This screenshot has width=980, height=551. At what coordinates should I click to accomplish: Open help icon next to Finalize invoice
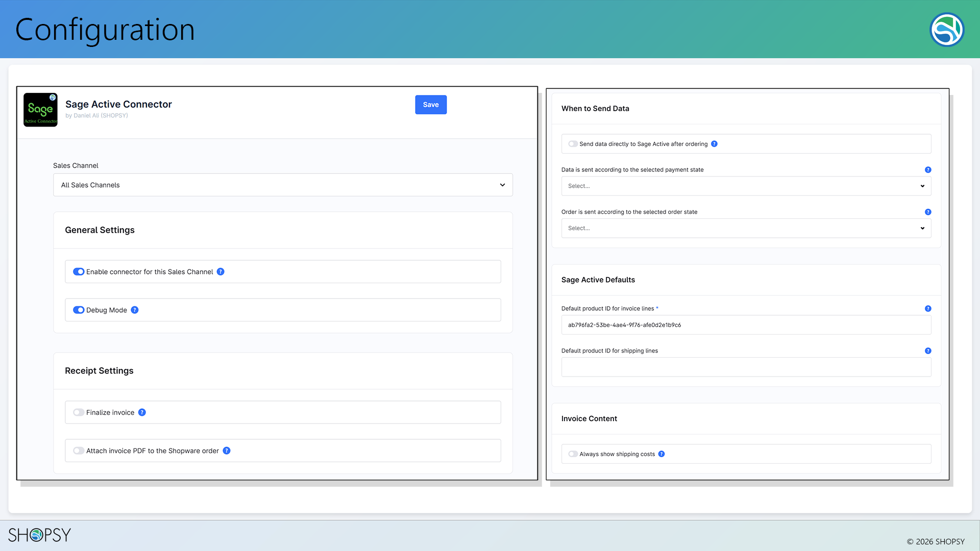pos(142,413)
